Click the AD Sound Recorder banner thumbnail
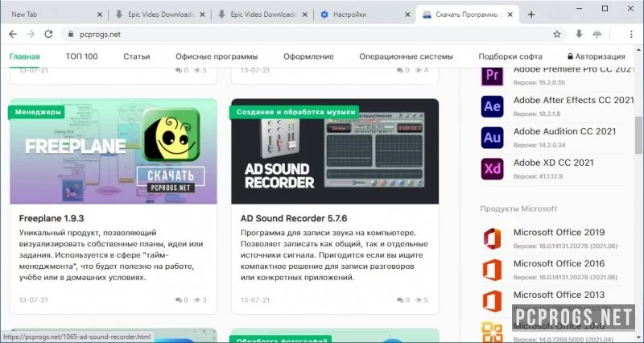644x343 pixels. (335, 151)
